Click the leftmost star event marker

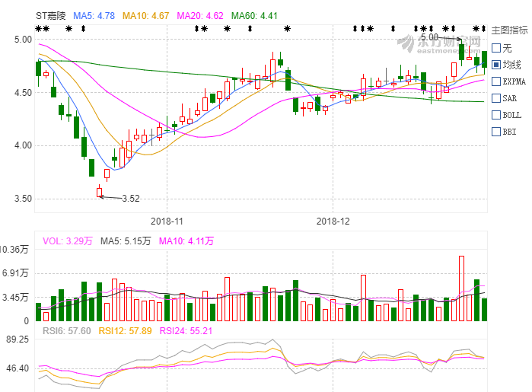[38, 29]
